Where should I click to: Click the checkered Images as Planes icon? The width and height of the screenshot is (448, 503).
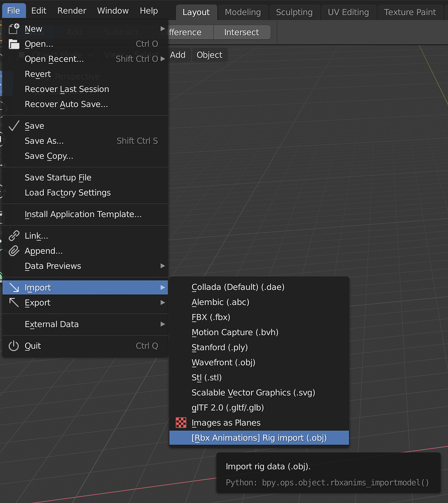[181, 423]
